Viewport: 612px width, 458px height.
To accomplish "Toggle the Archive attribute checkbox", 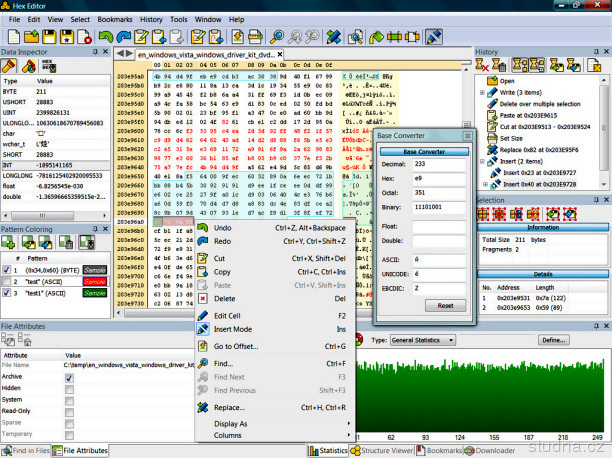I will (x=69, y=376).
